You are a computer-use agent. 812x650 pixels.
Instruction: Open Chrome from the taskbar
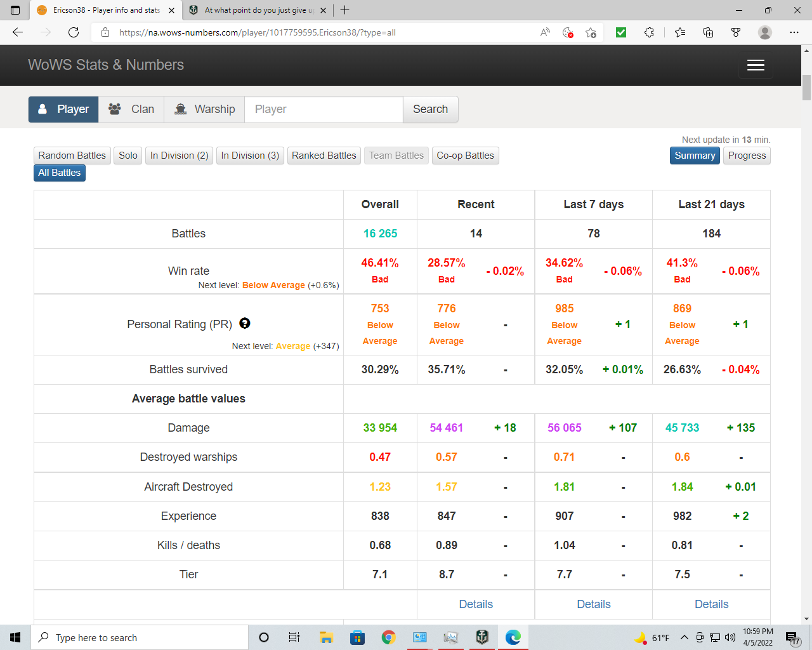tap(388, 637)
